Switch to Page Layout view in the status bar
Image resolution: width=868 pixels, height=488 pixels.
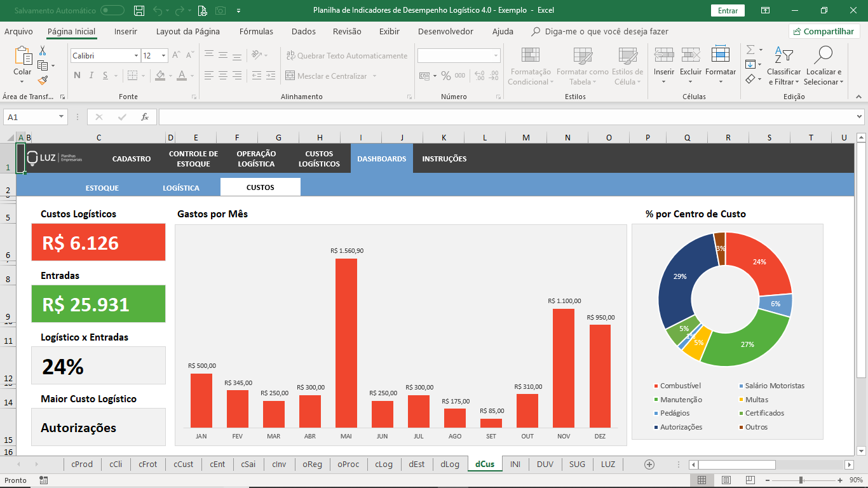(726, 480)
